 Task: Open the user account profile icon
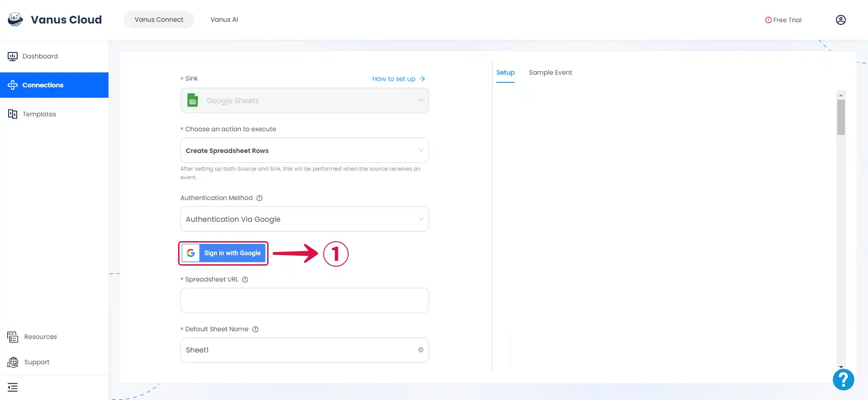click(x=841, y=20)
